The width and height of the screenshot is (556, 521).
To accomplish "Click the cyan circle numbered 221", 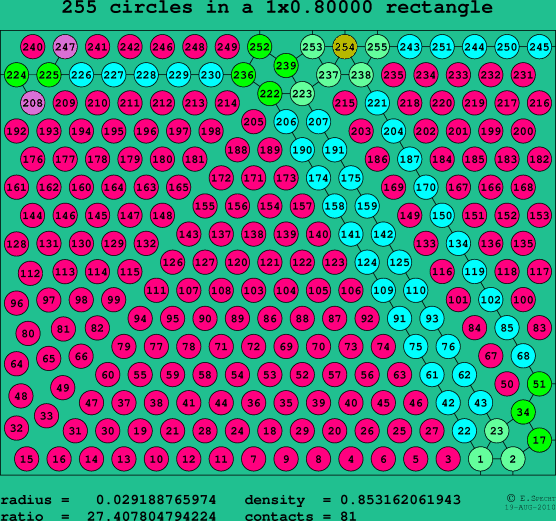I will click(377, 103).
